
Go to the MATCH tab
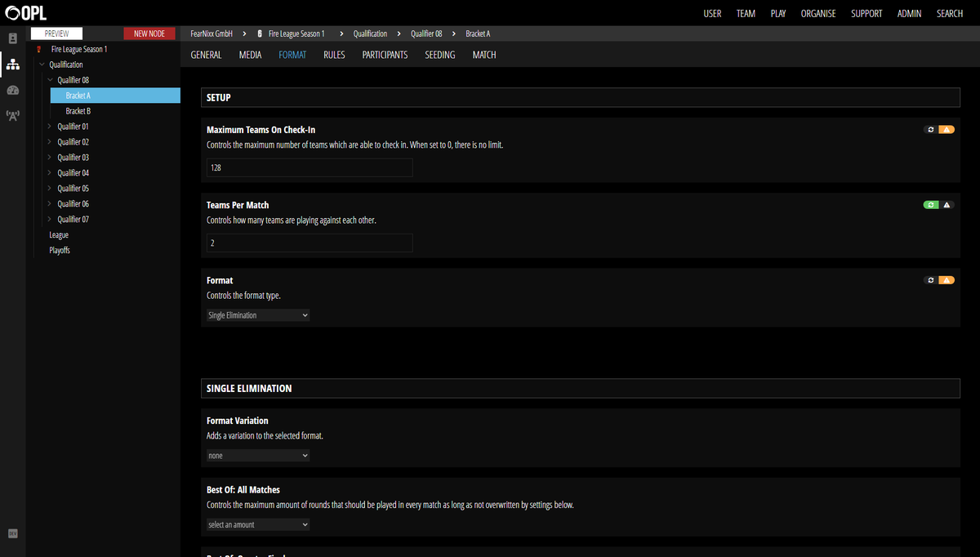tap(484, 55)
